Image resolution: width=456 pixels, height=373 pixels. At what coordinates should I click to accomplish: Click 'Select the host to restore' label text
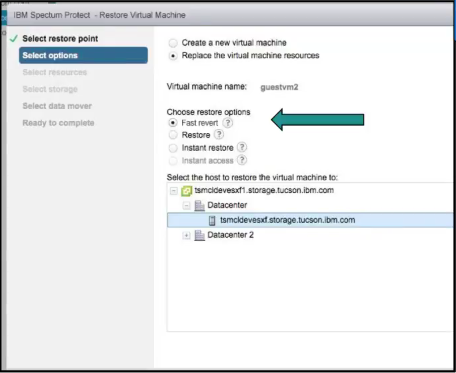click(x=252, y=177)
